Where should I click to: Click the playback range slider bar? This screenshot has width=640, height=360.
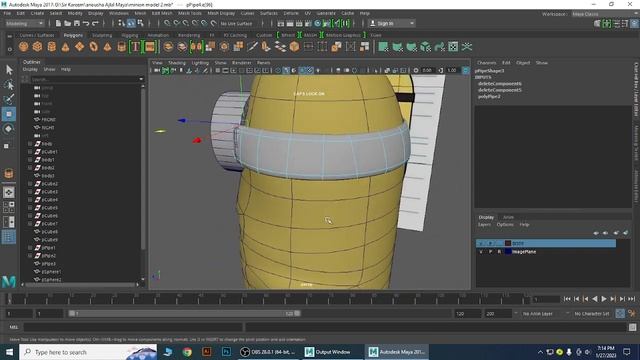click(x=184, y=313)
